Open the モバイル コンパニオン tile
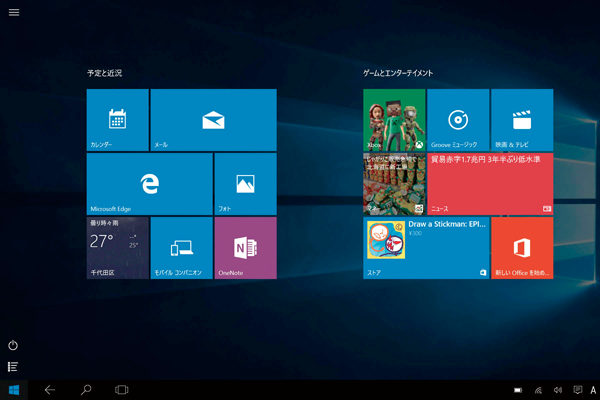 click(x=181, y=248)
